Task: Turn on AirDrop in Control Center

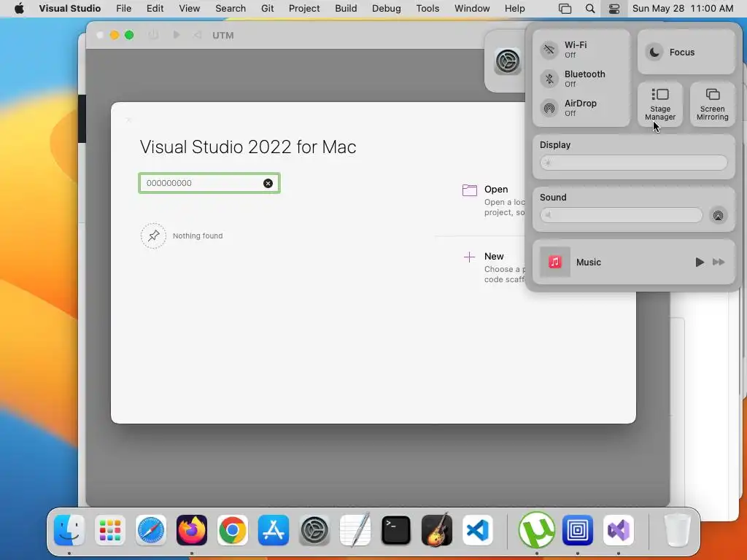Action: pos(549,108)
